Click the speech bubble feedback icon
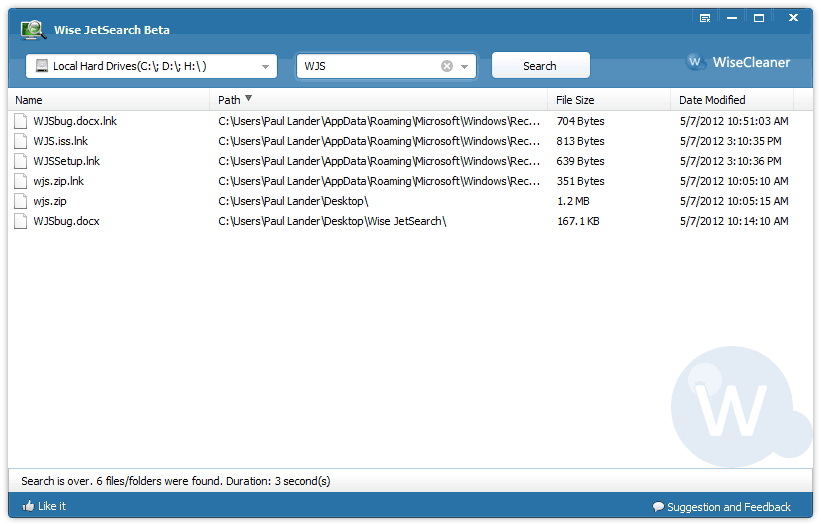Screen dimensions: 821x526 (x=658, y=507)
